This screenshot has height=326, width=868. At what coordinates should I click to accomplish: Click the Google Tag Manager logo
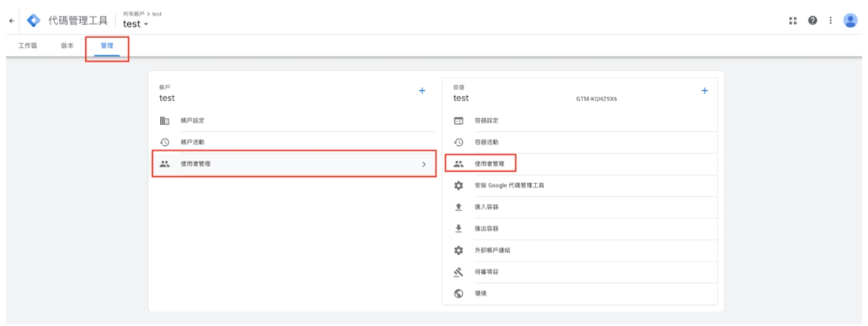pos(33,20)
